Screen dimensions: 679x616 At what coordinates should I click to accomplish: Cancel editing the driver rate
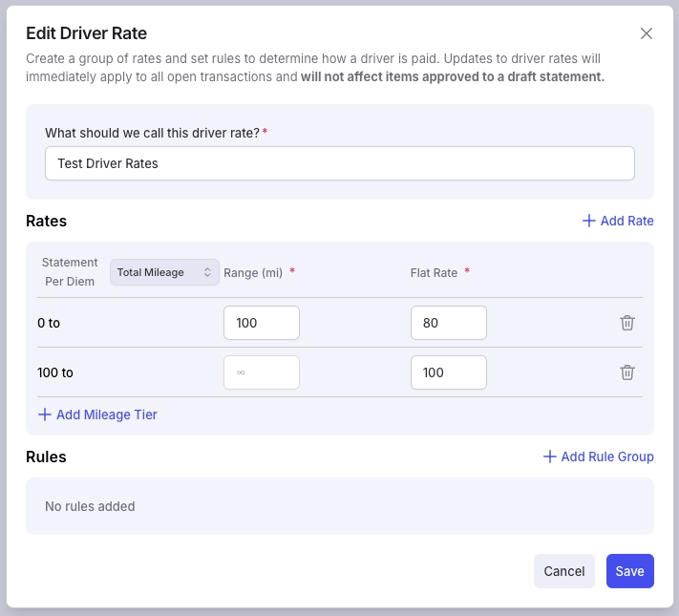point(563,571)
